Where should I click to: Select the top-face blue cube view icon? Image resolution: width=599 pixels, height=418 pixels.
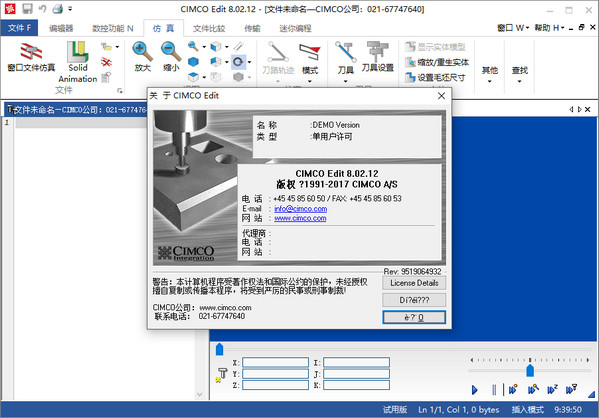[193, 77]
